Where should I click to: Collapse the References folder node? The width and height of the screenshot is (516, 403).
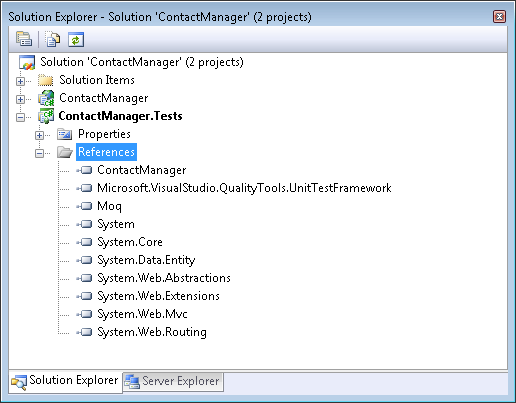click(x=39, y=153)
